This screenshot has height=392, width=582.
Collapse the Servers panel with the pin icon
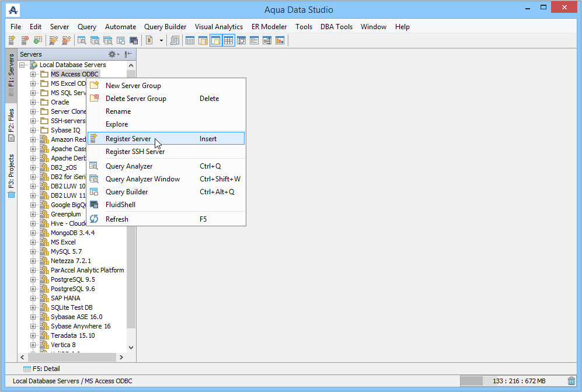click(128, 54)
